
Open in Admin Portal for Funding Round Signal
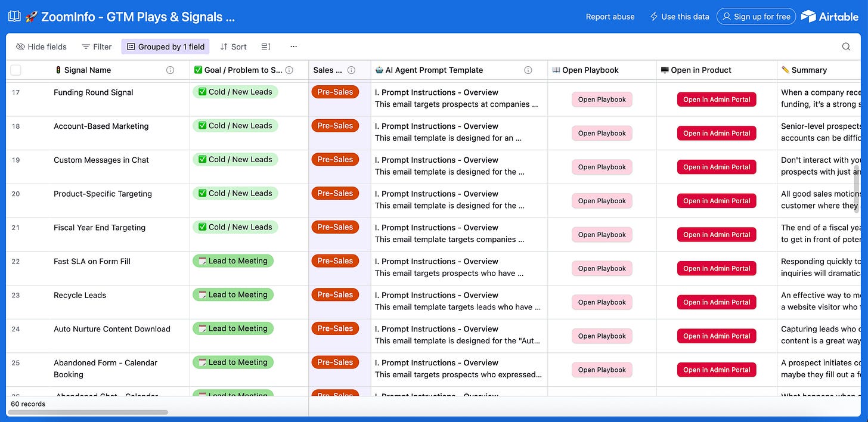[x=717, y=100]
